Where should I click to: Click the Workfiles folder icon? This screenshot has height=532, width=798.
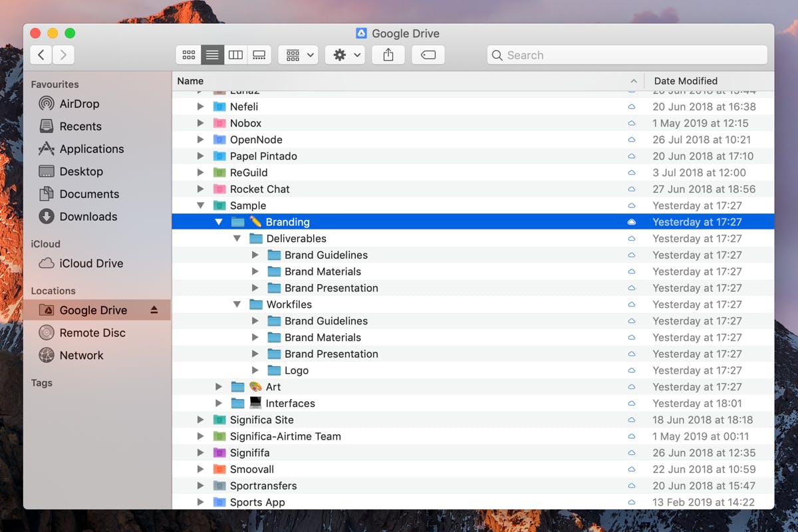(256, 305)
